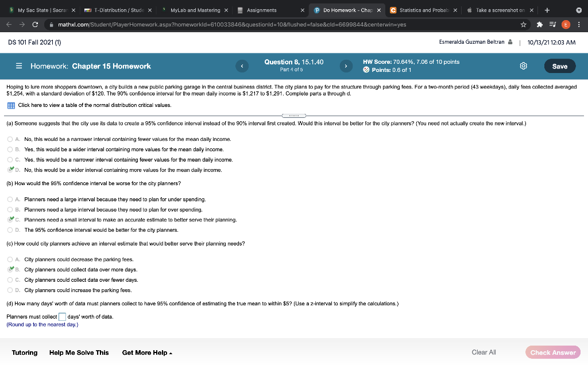
Task: Click Check Answer button
Action: [x=553, y=352]
